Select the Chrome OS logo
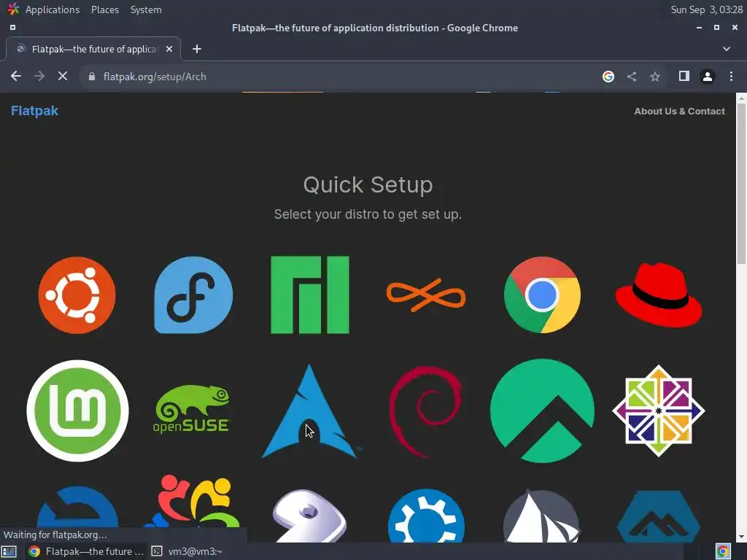The height and width of the screenshot is (560, 747). 542,295
